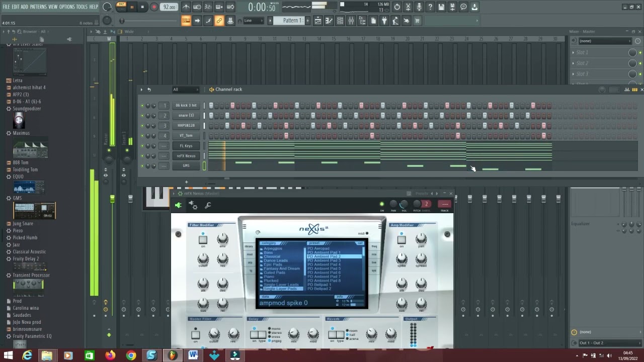This screenshot has height=362, width=644.
Task: Select the GMS channel button
Action: coord(186,166)
